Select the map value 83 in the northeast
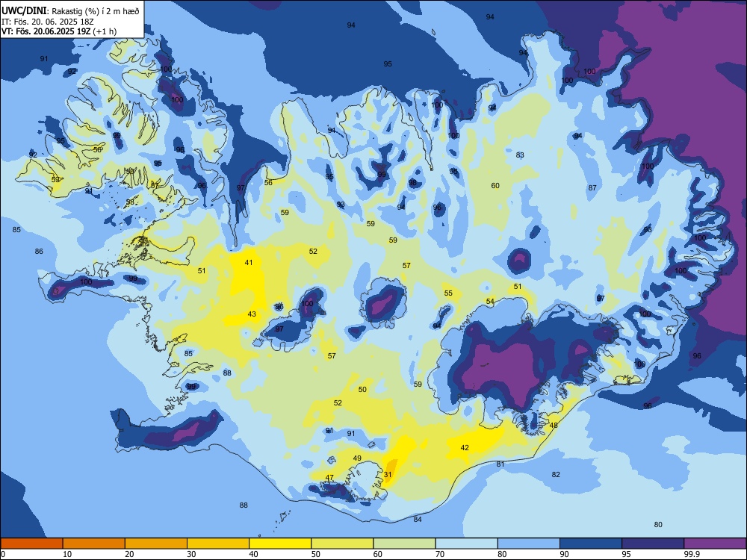This screenshot has width=747, height=560. (x=520, y=155)
